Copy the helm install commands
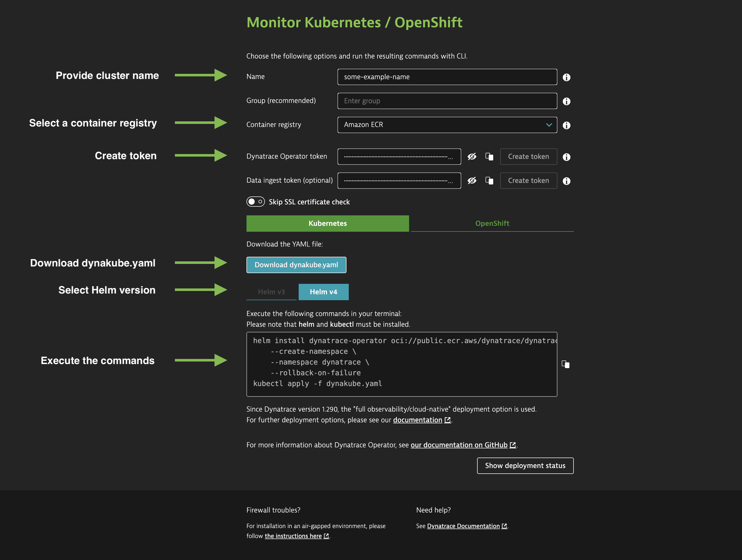 point(566,364)
